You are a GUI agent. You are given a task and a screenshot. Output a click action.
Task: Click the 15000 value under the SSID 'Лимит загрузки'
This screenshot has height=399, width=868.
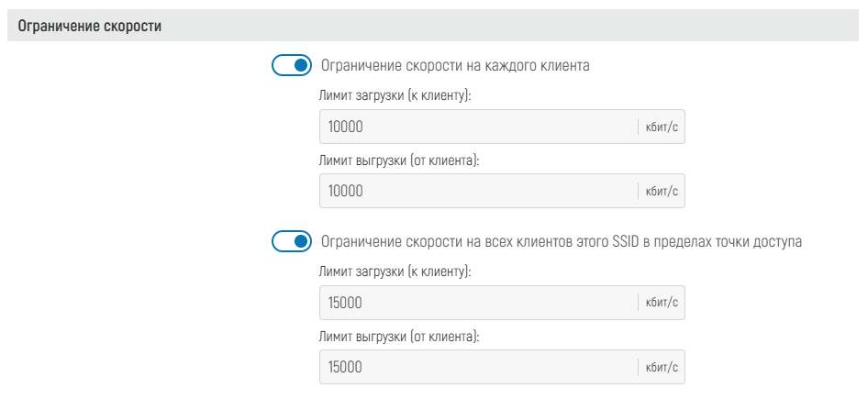[345, 303]
